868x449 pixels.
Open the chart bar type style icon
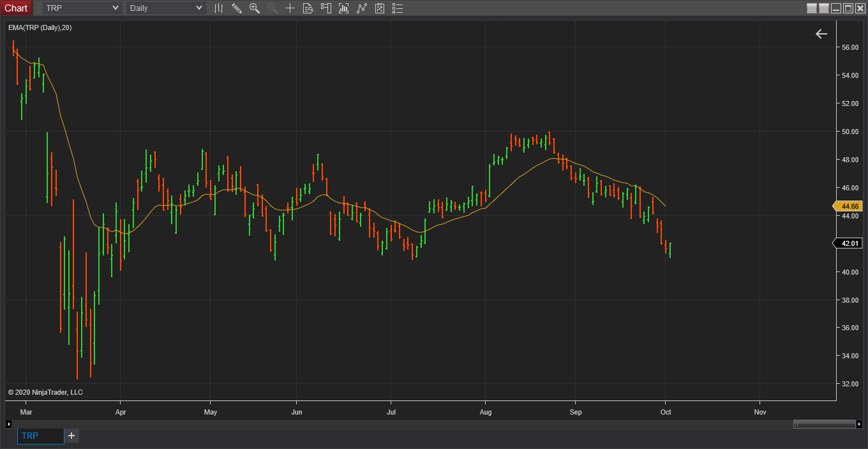(x=218, y=8)
